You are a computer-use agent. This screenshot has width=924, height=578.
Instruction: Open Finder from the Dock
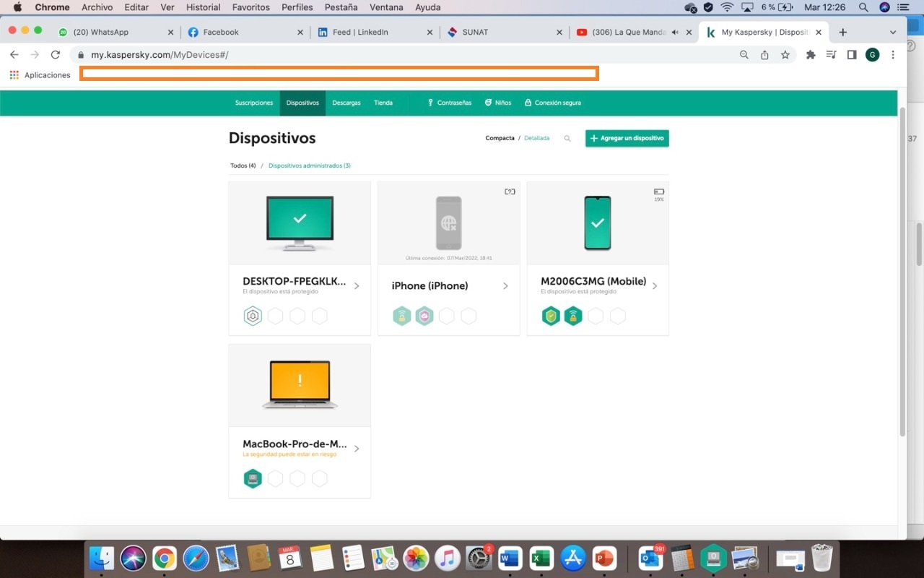pos(102,558)
